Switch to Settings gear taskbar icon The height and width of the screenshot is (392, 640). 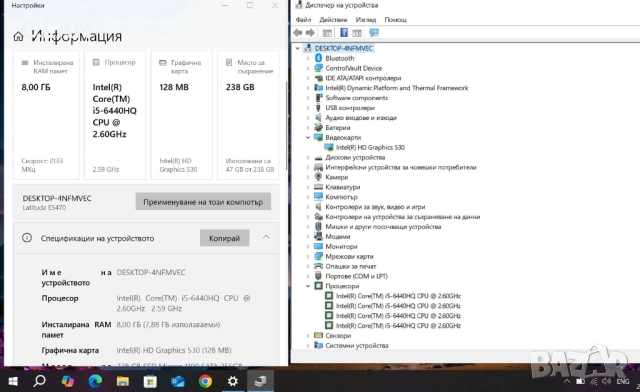[x=233, y=381]
